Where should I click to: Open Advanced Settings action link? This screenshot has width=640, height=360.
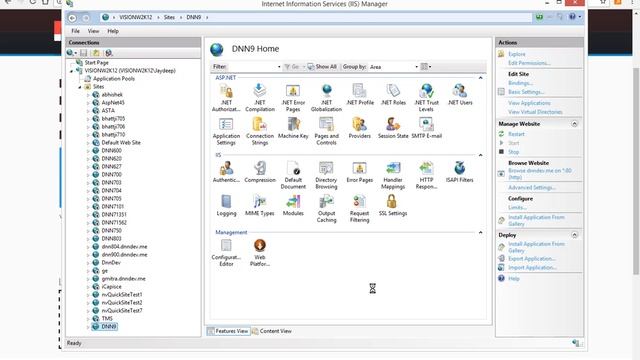click(x=532, y=187)
